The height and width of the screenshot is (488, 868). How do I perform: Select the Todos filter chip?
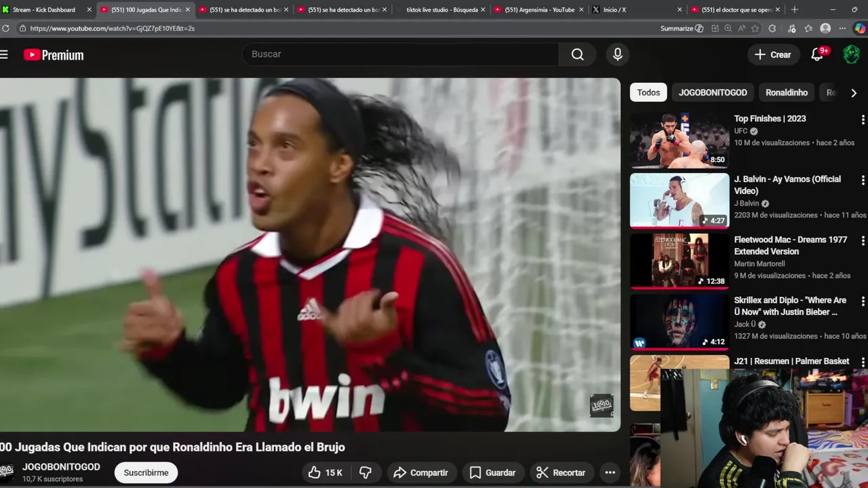point(648,92)
